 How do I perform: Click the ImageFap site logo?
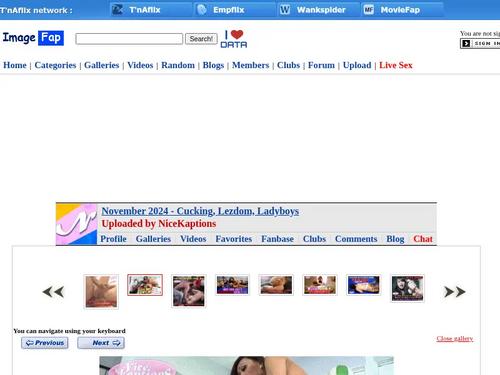click(33, 38)
